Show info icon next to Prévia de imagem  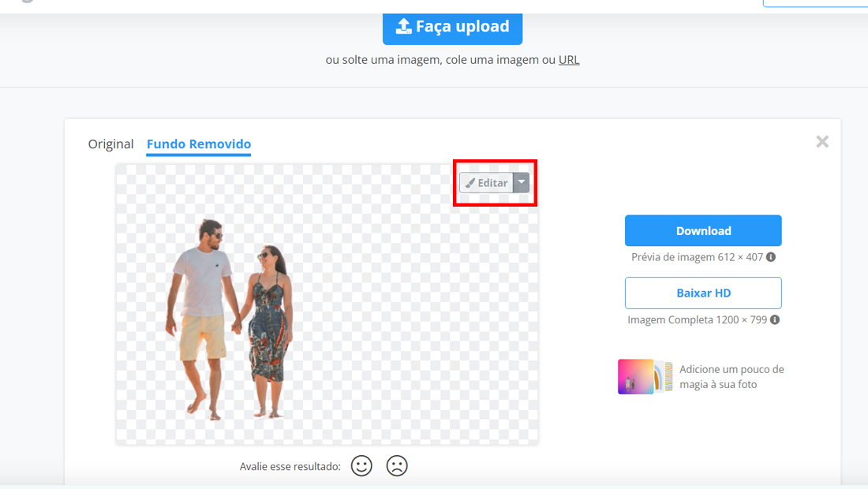(771, 256)
